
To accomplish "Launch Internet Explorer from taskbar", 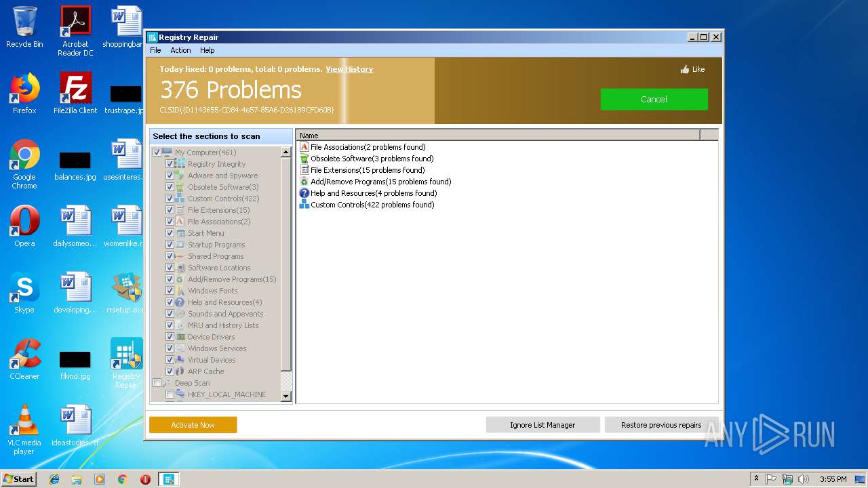I will (x=54, y=479).
